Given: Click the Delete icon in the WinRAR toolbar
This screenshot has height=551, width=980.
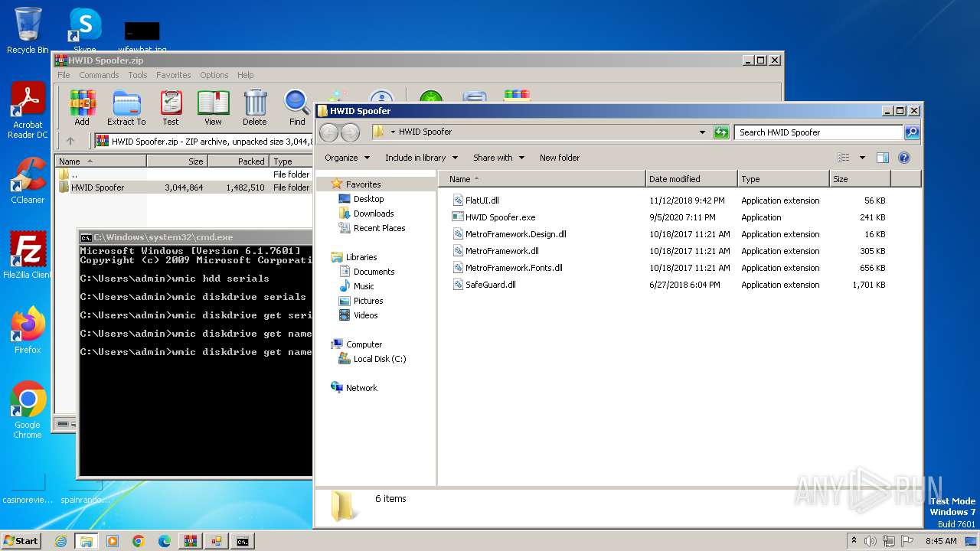Looking at the screenshot, I should [x=255, y=108].
